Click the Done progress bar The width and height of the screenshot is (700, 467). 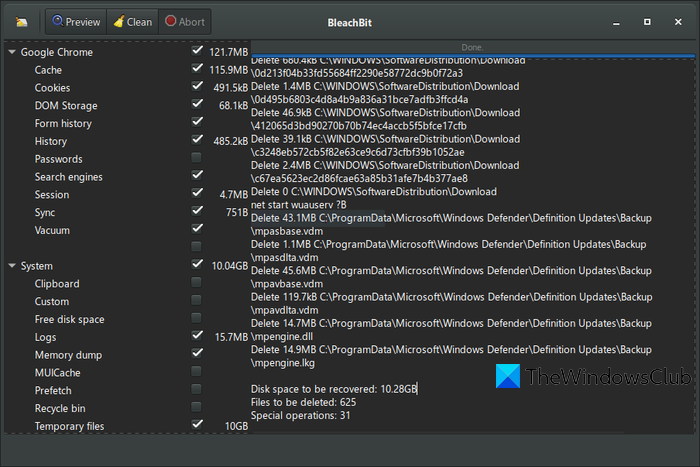472,48
